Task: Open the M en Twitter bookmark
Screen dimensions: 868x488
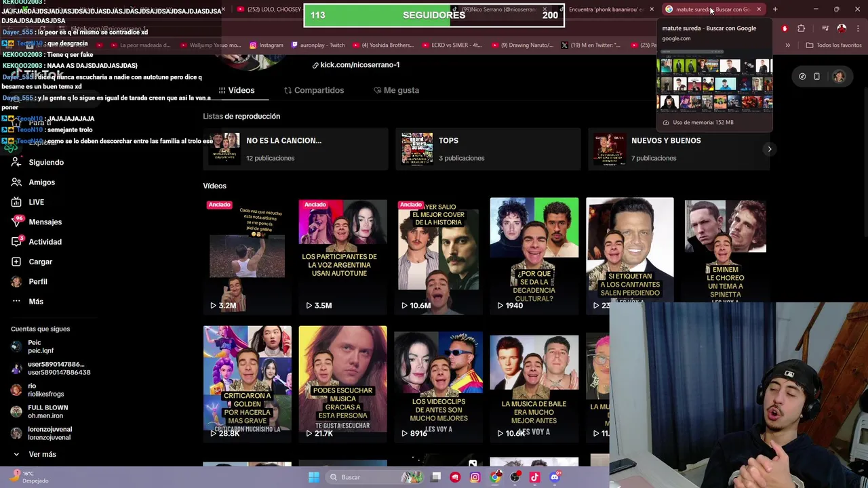Action: pyautogui.click(x=591, y=45)
